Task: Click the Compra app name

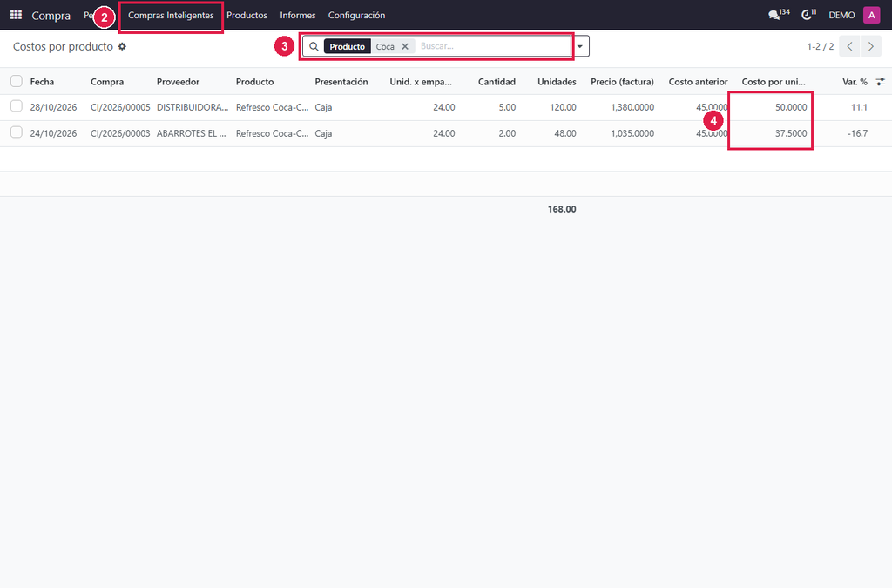Action: point(51,16)
